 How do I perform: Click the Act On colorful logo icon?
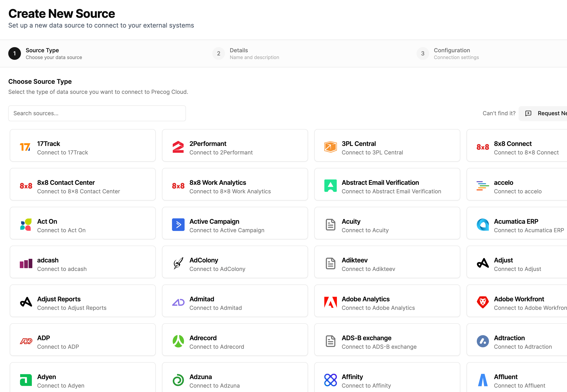(x=26, y=225)
